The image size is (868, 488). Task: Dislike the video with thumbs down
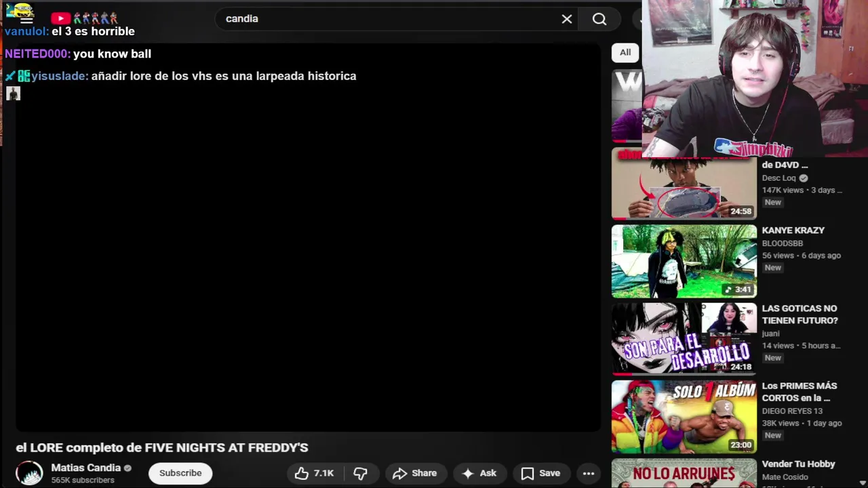point(361,473)
